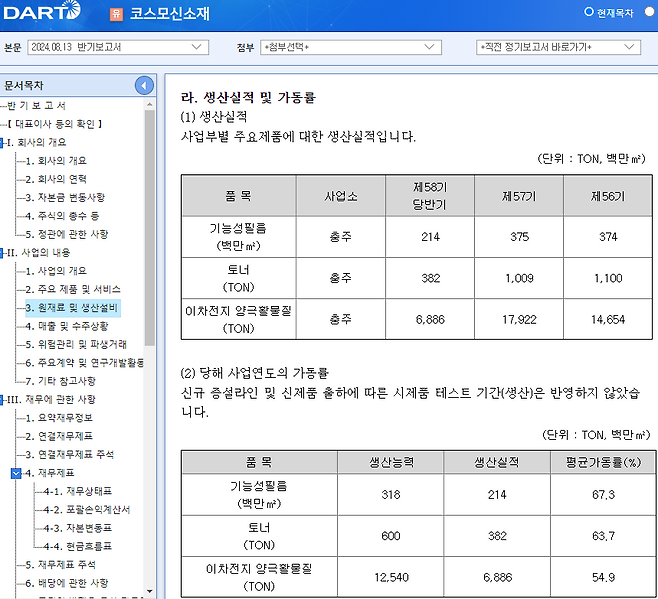Open 2. 주요 제품 및 서비스 section
Screen dimensions: 658x599
tap(72, 289)
